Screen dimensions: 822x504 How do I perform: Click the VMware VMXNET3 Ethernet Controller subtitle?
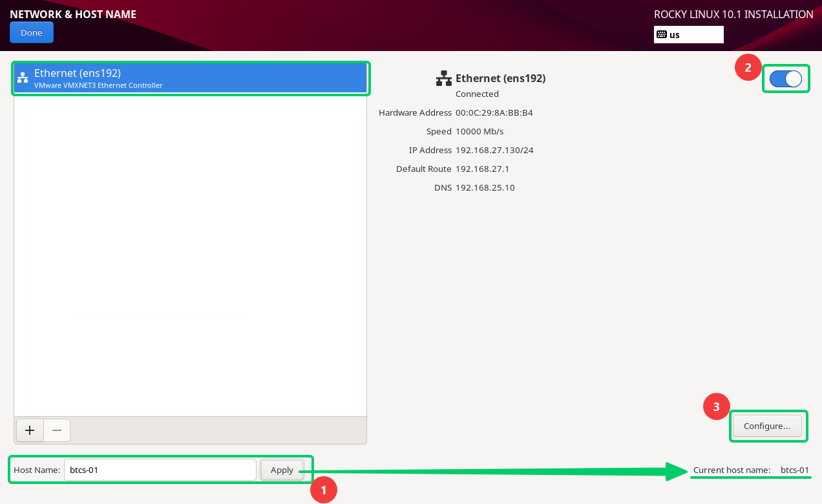click(x=98, y=85)
